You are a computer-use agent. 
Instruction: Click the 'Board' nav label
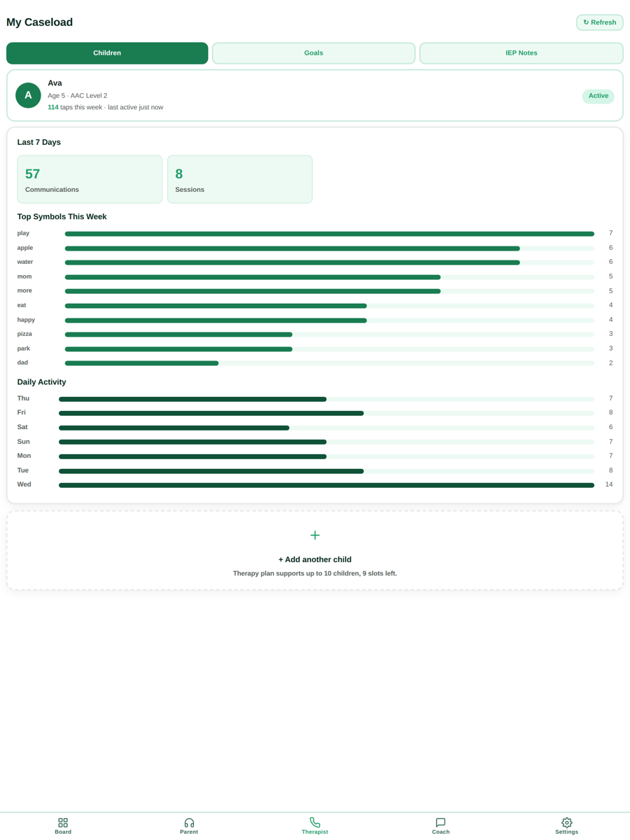[63, 832]
